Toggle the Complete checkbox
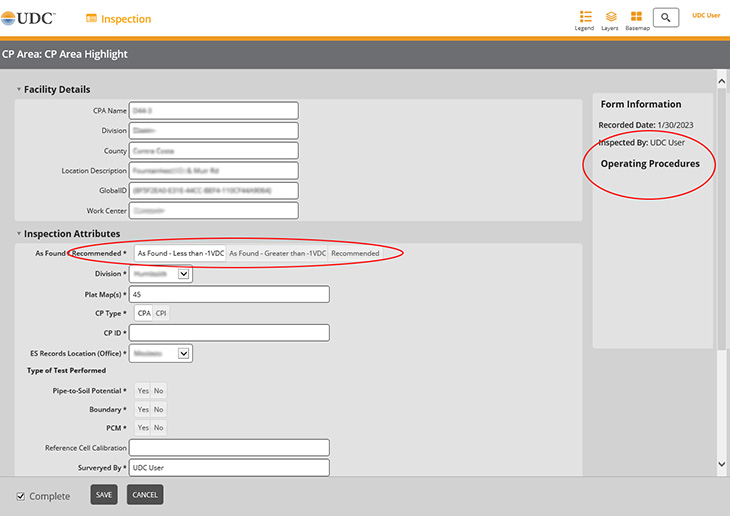The height and width of the screenshot is (516, 730). click(21, 496)
